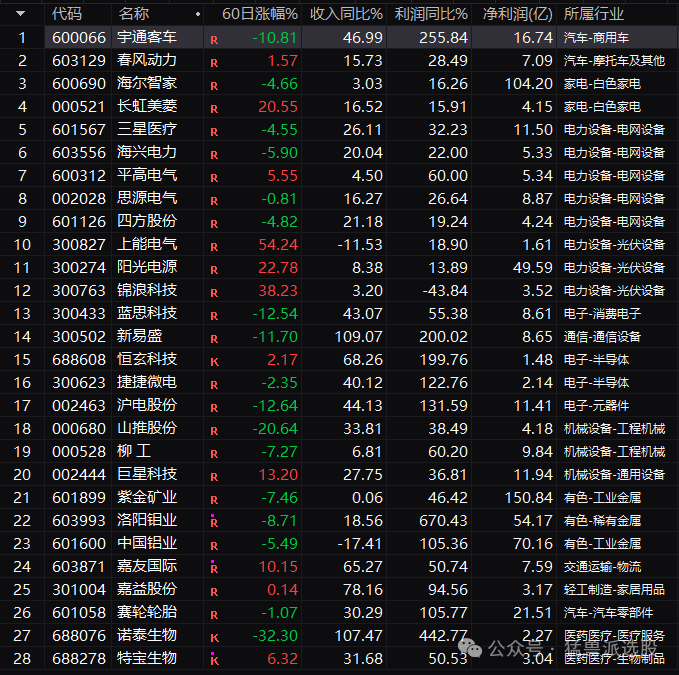This screenshot has height=675, width=679.
Task: Click net profit 150.84 for 紫金矿业
Action: click(x=529, y=497)
